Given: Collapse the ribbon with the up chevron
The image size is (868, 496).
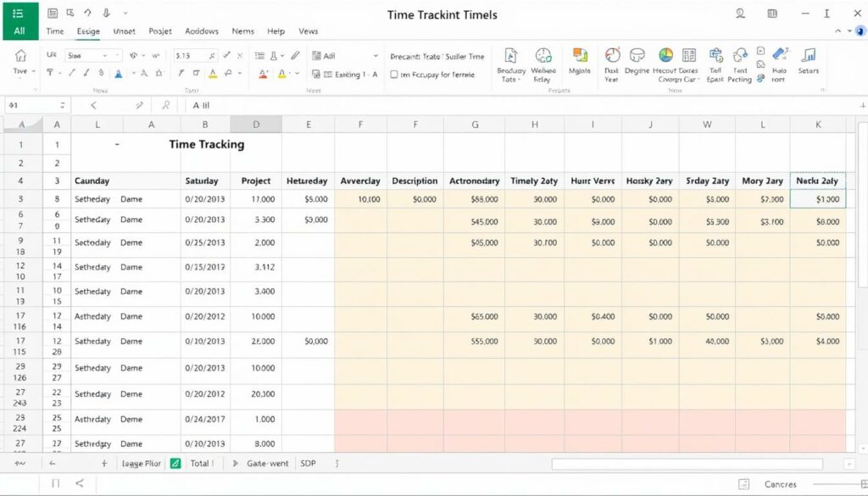Looking at the screenshot, I should click(x=837, y=31).
